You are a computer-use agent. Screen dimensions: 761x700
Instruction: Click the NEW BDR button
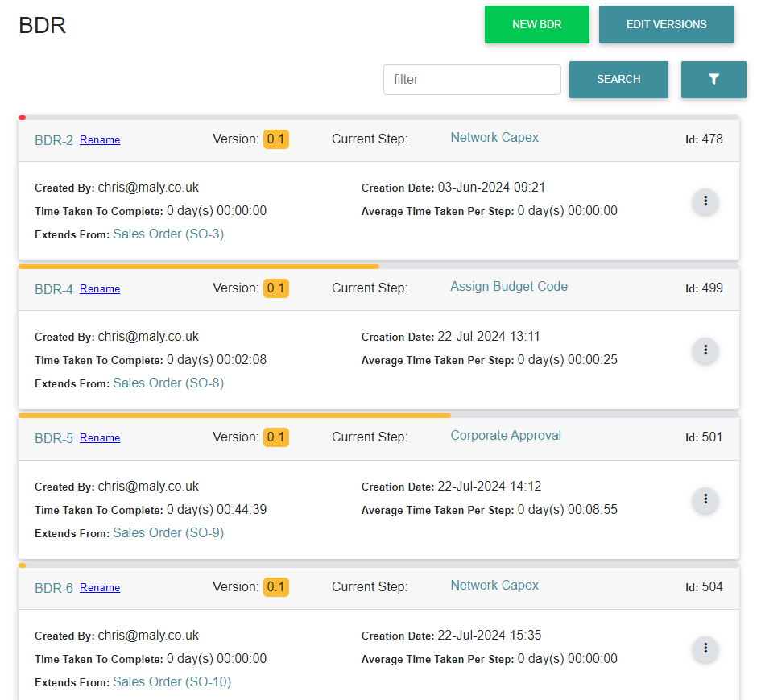pos(536,25)
